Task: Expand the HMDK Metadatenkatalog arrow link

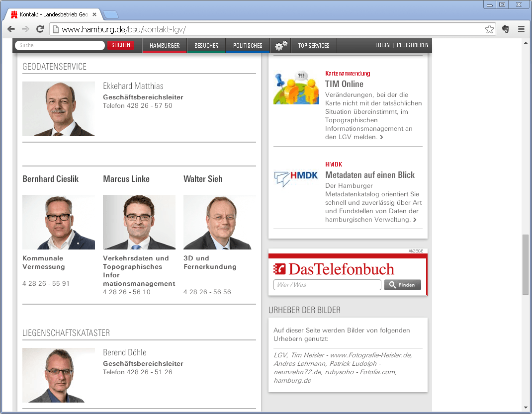Action: pyautogui.click(x=415, y=219)
